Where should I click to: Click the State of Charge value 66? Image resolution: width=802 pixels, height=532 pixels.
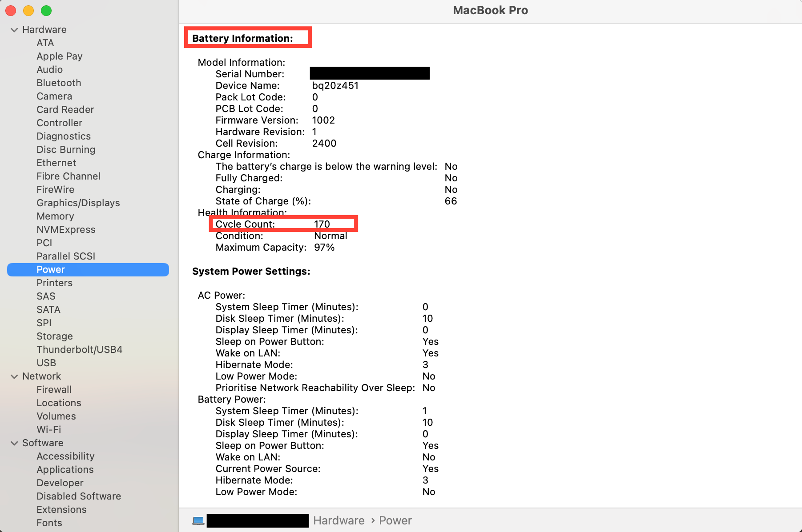click(x=451, y=201)
